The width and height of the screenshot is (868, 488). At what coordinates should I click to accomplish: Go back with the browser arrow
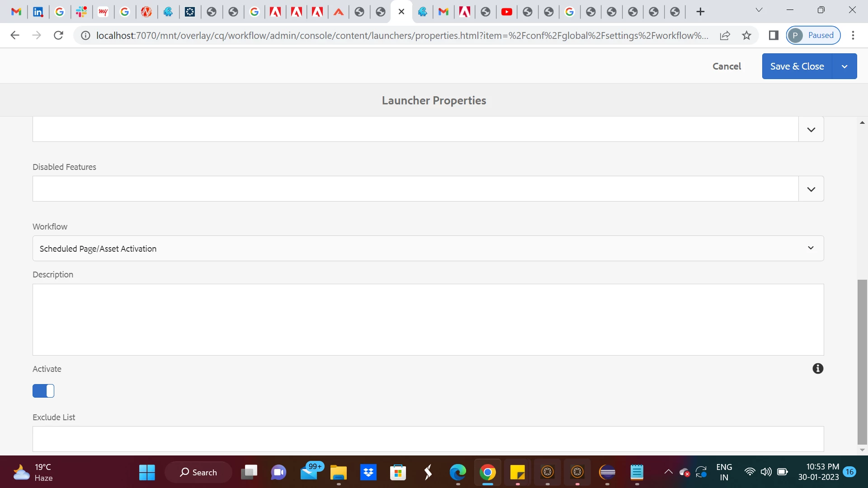pyautogui.click(x=15, y=35)
